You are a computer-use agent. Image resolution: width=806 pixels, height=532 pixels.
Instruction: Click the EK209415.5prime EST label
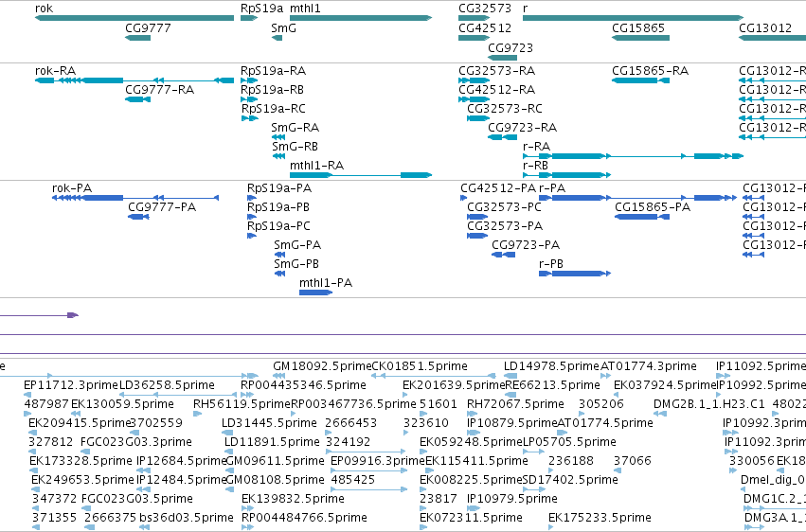pos(79,423)
